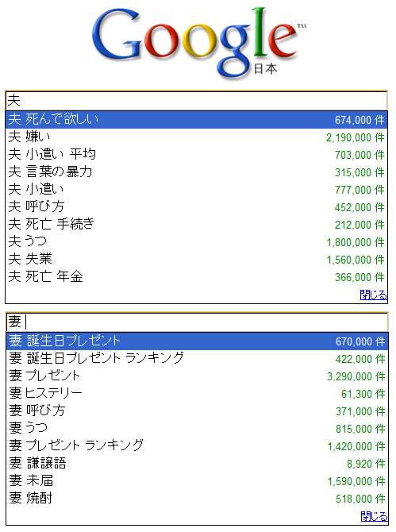Select suggestion 妻 焼酎
Image resolution: width=396 pixels, height=532 pixels.
click(197, 499)
